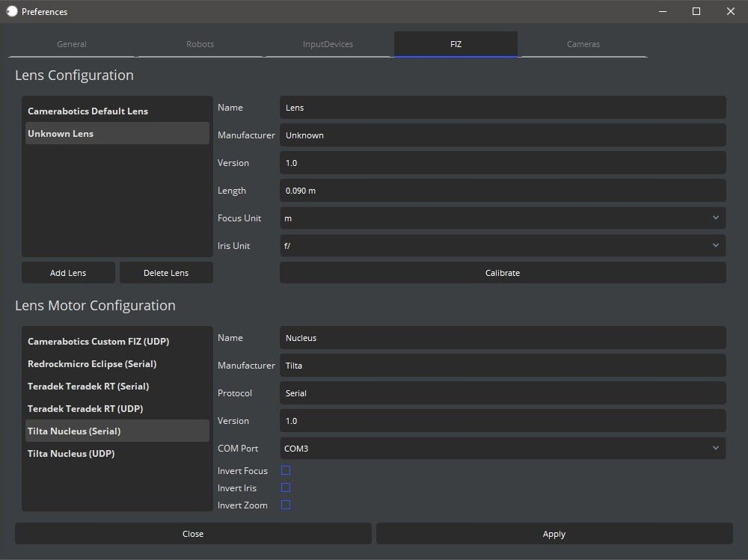748x560 pixels.
Task: Enable the Invert Iris checkbox
Action: coord(286,487)
